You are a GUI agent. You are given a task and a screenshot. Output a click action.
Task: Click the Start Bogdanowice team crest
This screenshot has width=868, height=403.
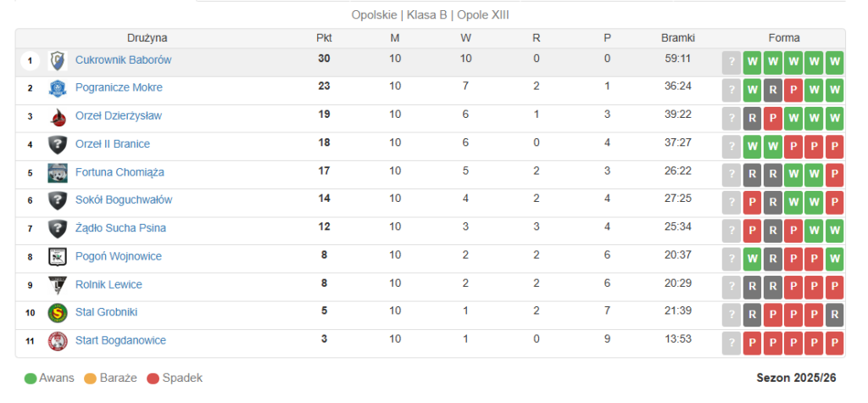pyautogui.click(x=58, y=340)
